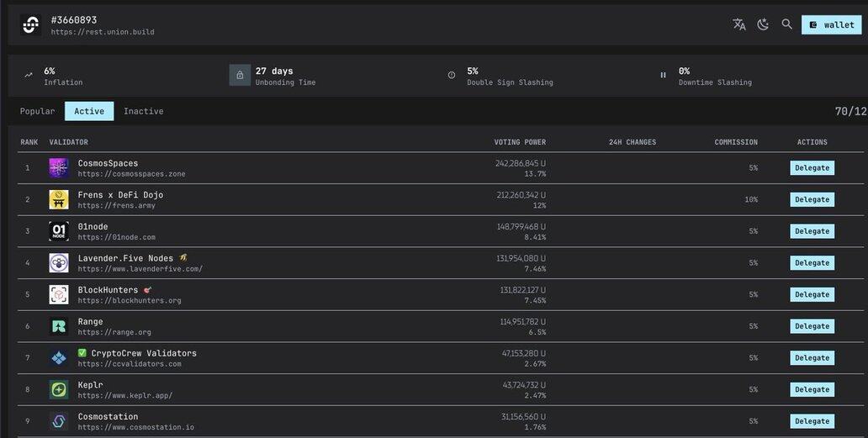Click the Keplr validator logo

pos(59,389)
